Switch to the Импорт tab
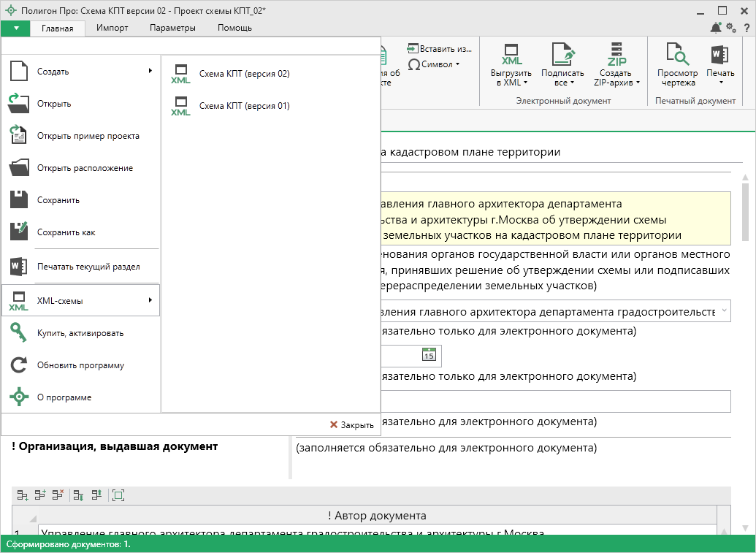Screen dimensions: 756x553 (112, 28)
